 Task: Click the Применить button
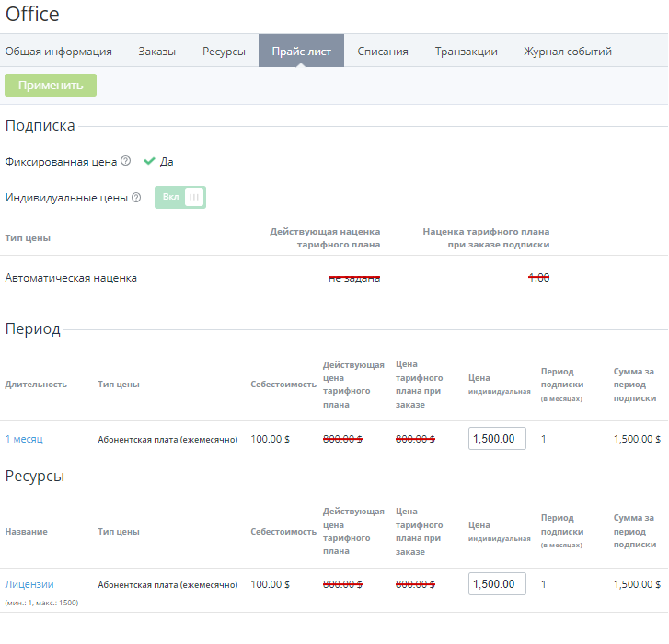51,86
